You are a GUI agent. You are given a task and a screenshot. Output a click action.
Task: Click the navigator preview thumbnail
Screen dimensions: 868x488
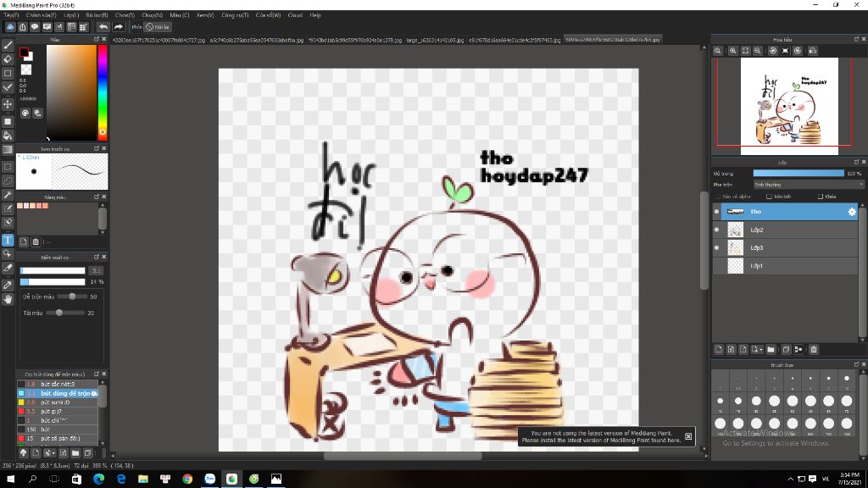789,106
